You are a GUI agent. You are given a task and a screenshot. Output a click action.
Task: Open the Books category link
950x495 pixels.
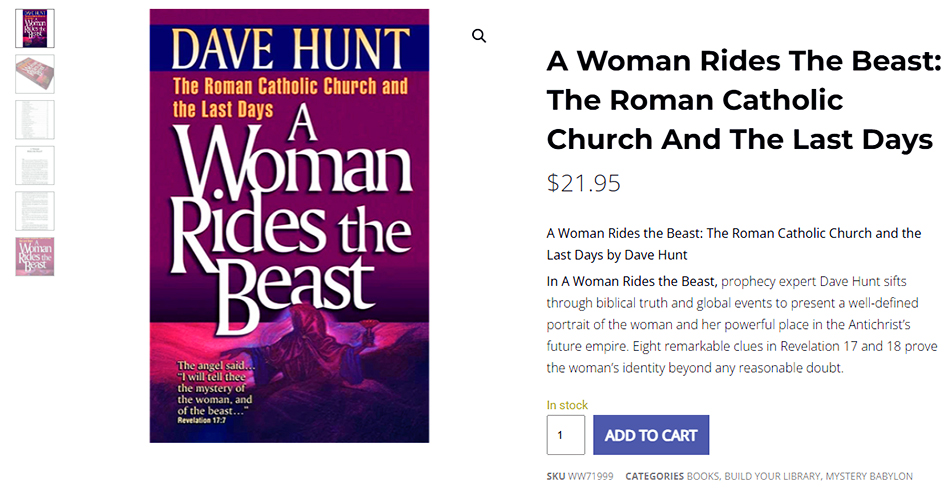tap(702, 477)
